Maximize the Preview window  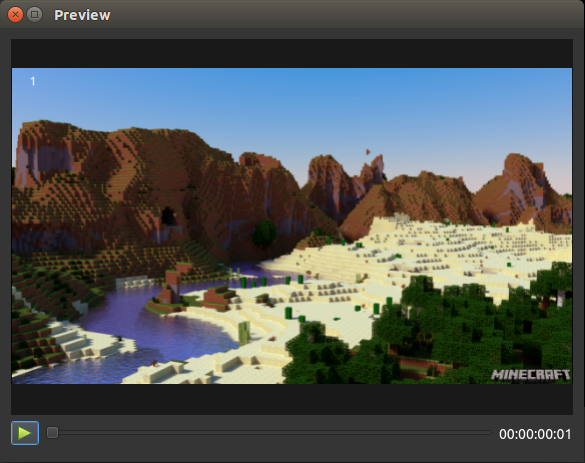35,15
